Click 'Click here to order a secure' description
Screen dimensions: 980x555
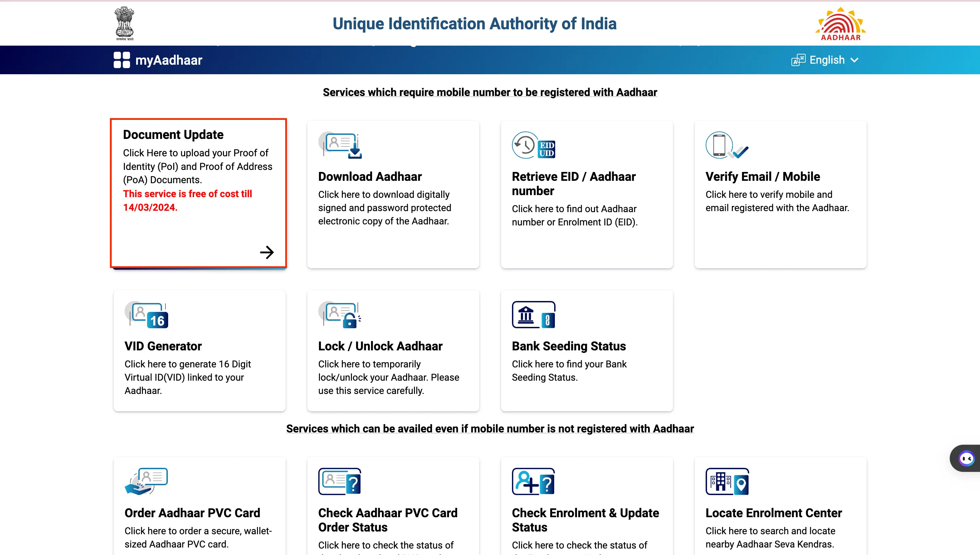(x=198, y=538)
